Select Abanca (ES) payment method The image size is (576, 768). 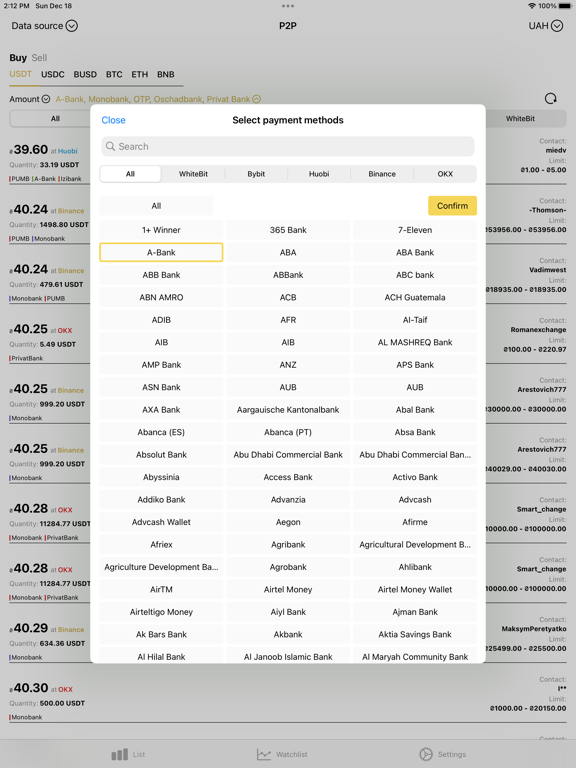161,432
